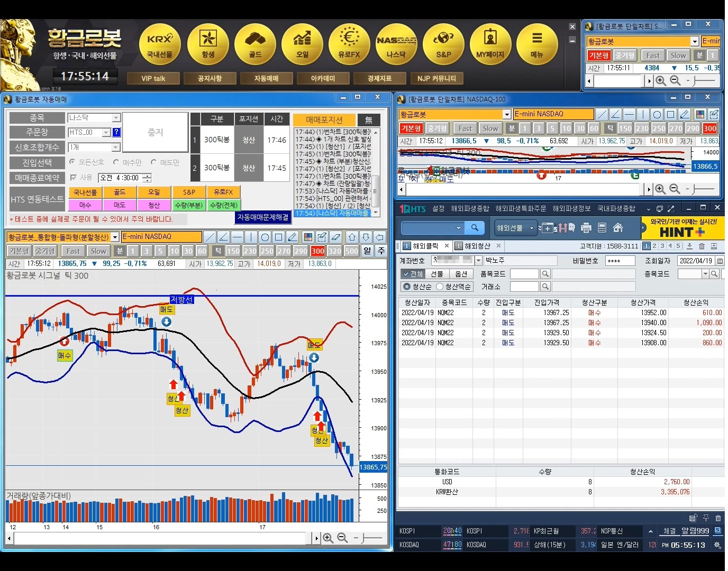Click the Slow button in NASDAQ-100 chart
728x571 pixels.
point(490,128)
